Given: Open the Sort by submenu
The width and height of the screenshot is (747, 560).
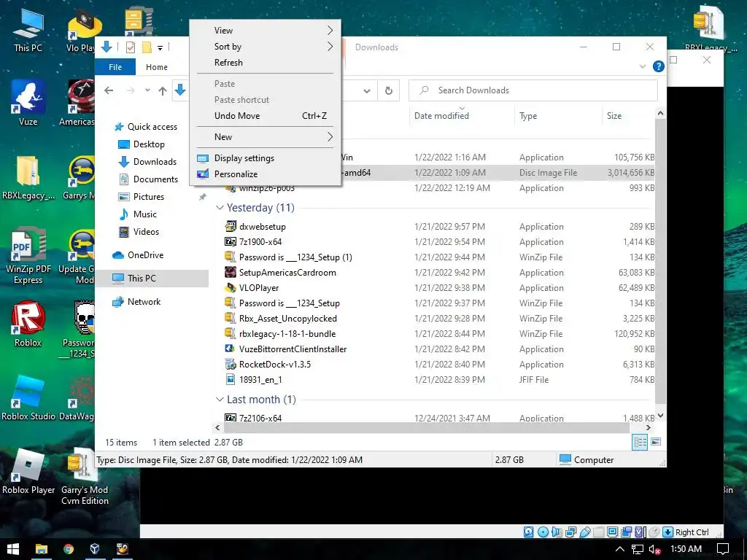Looking at the screenshot, I should click(x=266, y=47).
